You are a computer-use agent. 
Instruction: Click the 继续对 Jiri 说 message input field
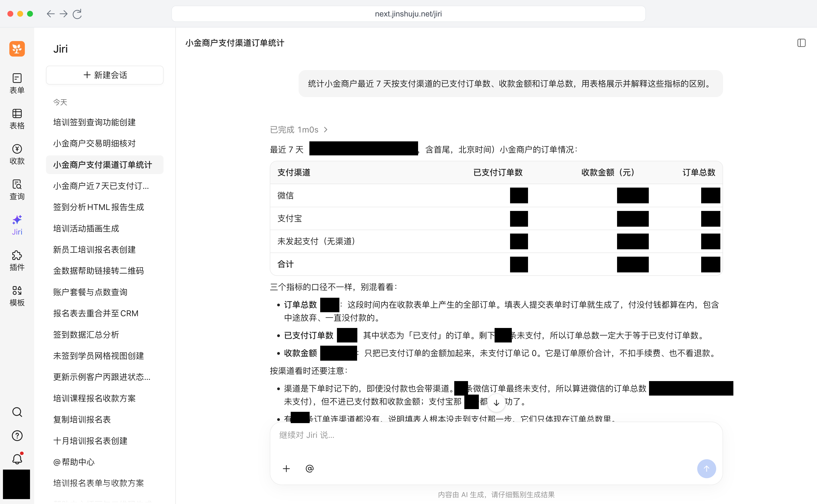pos(496,440)
